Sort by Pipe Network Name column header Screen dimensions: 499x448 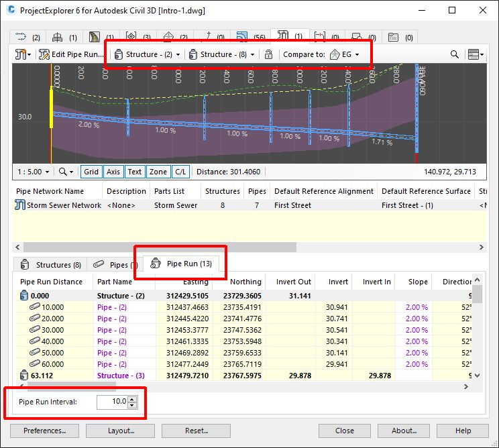[50, 191]
